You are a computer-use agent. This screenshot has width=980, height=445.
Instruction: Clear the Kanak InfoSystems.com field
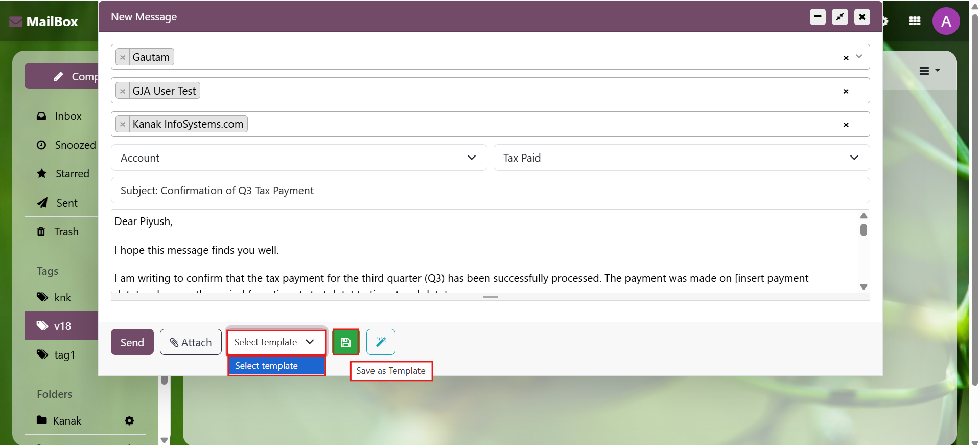[x=846, y=125]
